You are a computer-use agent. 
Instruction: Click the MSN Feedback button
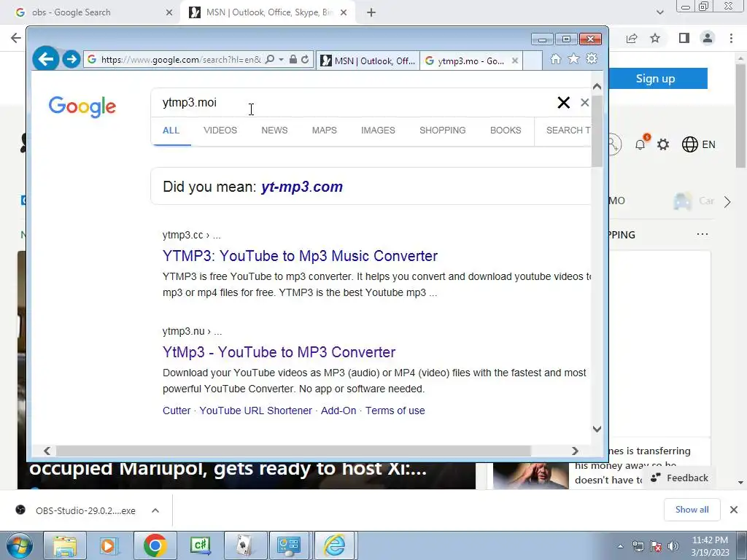(x=679, y=478)
